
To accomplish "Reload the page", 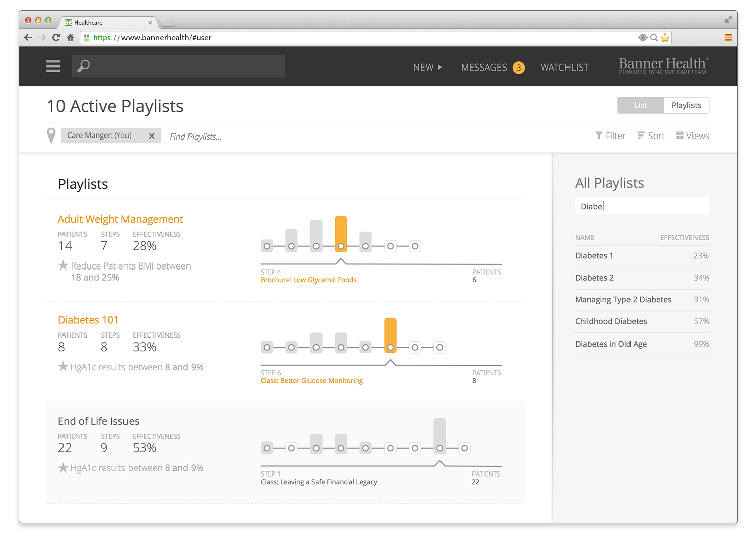I will click(56, 37).
